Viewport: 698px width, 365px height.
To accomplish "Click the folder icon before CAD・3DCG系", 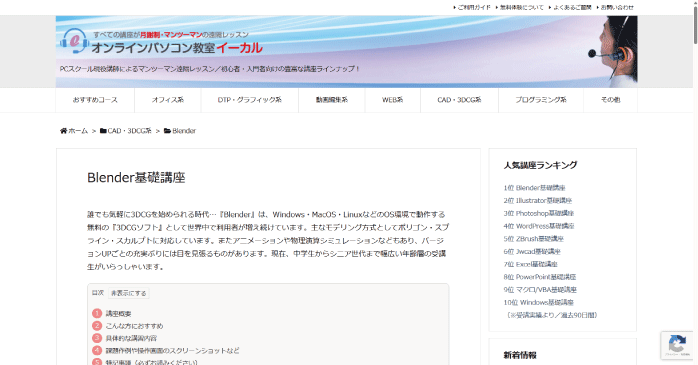I will 103,131.
